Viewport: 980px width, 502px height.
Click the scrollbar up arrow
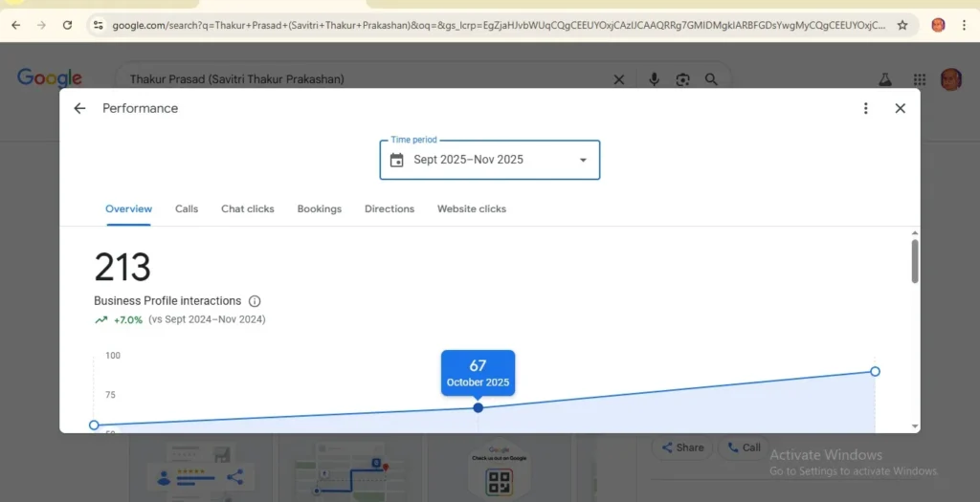[x=915, y=233]
